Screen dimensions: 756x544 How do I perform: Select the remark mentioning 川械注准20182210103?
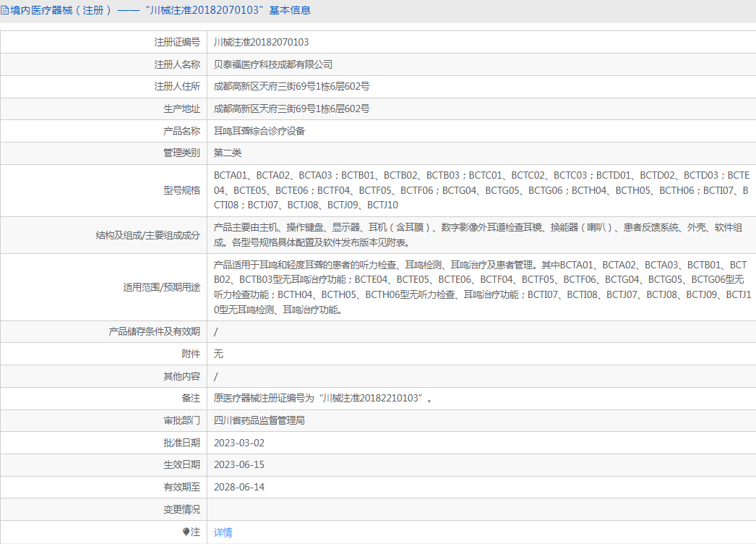pyautogui.click(x=322, y=398)
